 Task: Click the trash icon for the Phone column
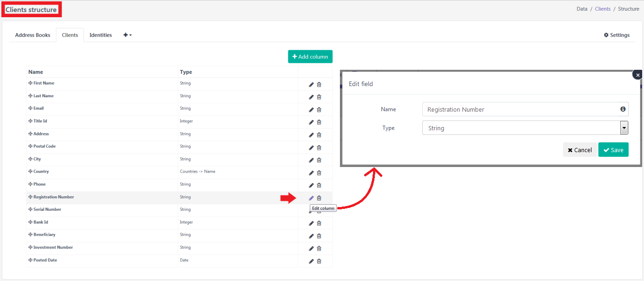point(319,185)
